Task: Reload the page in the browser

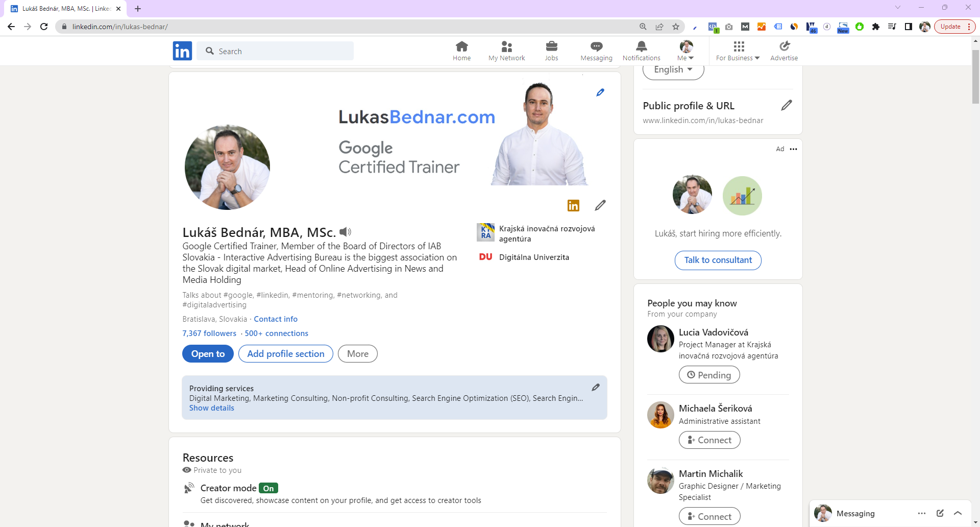Action: coord(44,27)
